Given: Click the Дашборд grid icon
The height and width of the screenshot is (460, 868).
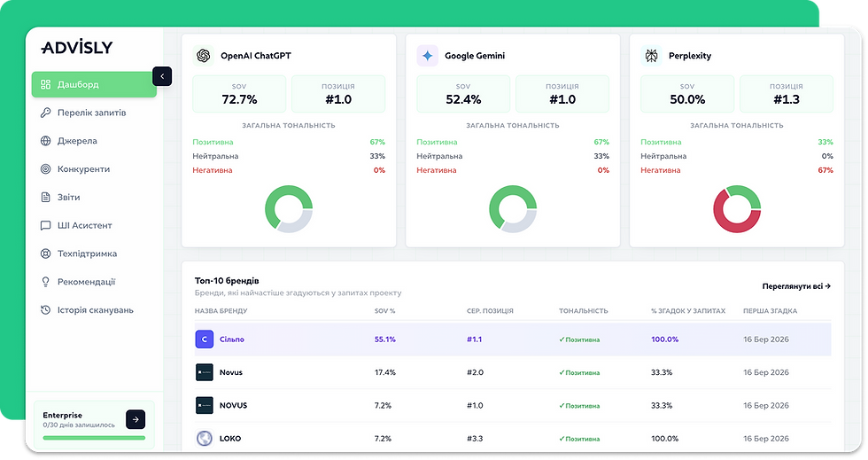Looking at the screenshot, I should pyautogui.click(x=46, y=84).
